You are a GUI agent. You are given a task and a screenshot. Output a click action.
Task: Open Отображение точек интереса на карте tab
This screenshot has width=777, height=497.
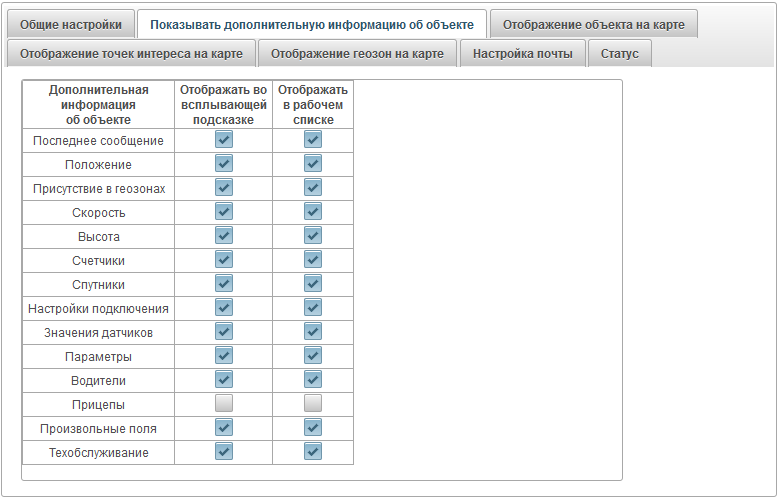coord(130,54)
